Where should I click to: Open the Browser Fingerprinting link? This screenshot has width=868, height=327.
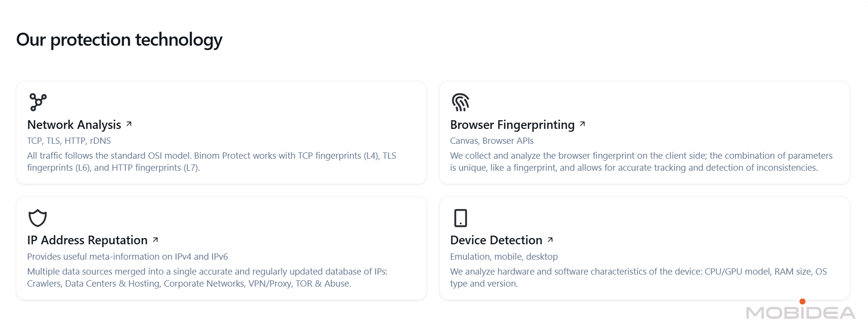[512, 125]
